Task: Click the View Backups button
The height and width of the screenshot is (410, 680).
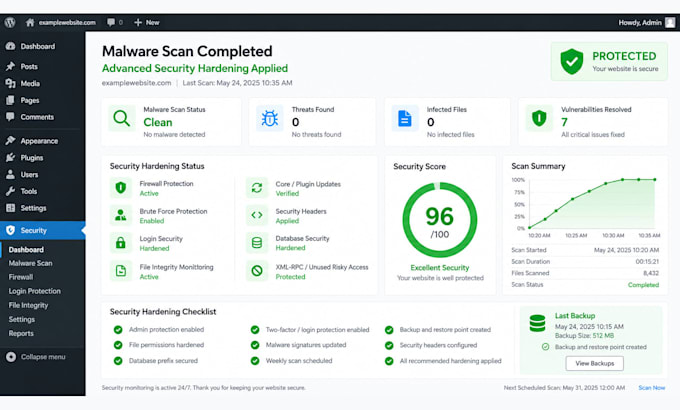Action: (595, 363)
